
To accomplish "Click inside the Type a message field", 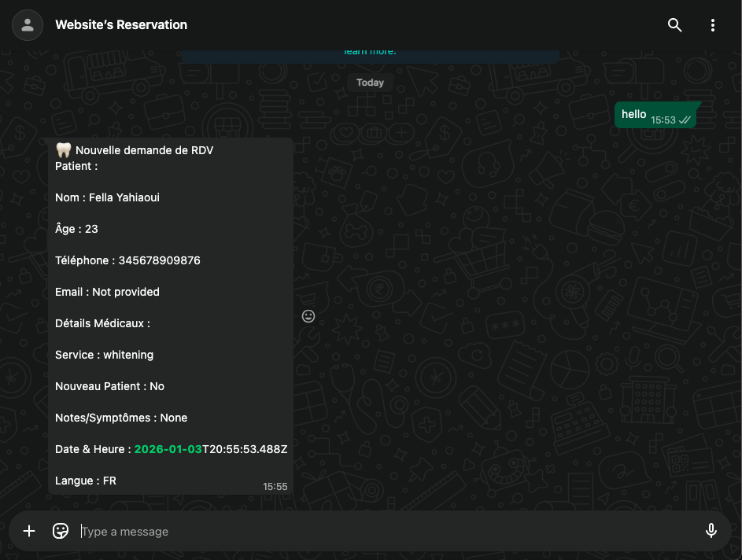I will pyautogui.click(x=315, y=531).
